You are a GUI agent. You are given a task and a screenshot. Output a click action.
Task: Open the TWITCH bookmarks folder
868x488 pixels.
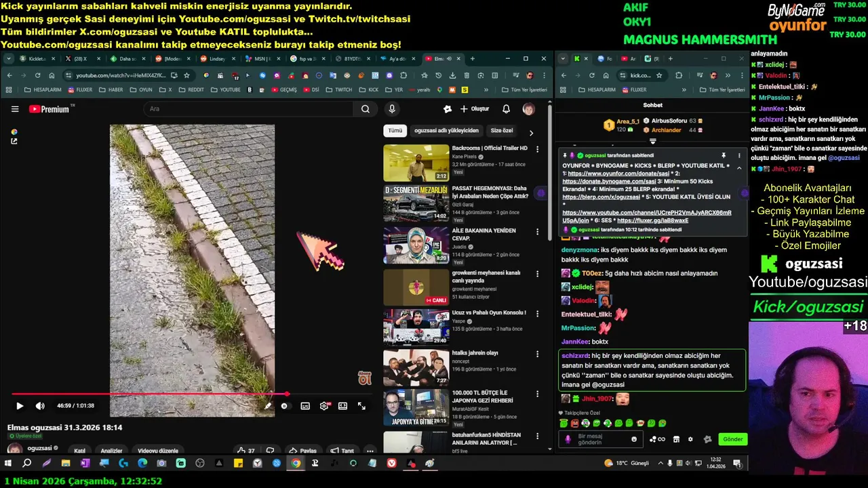click(339, 89)
